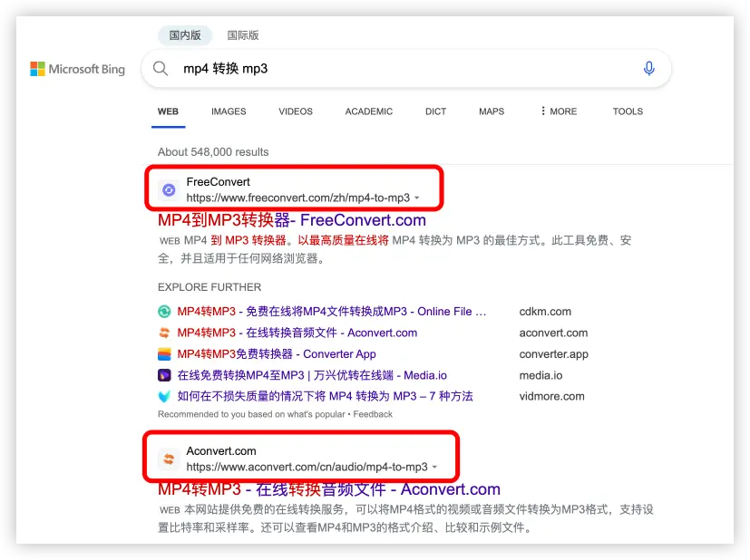Viewport: 750px width, 560px height.
Task: Open 在线免费转换MP4至MP3 Media.io link
Action: coord(312,375)
